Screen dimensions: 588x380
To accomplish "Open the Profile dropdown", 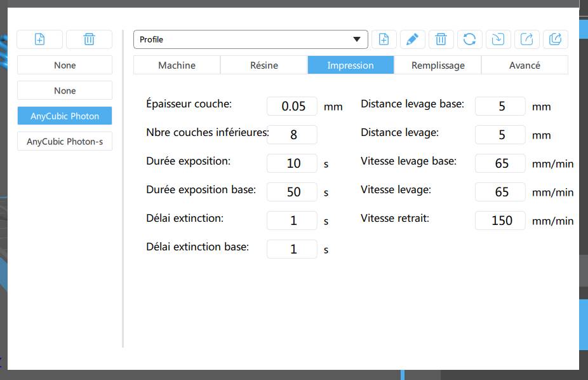I will (250, 39).
